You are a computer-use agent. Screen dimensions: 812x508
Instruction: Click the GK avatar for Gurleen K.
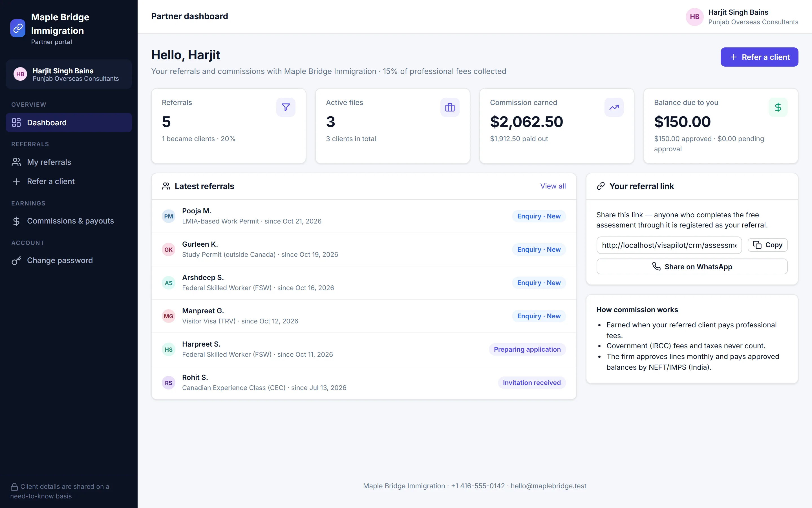pos(168,250)
